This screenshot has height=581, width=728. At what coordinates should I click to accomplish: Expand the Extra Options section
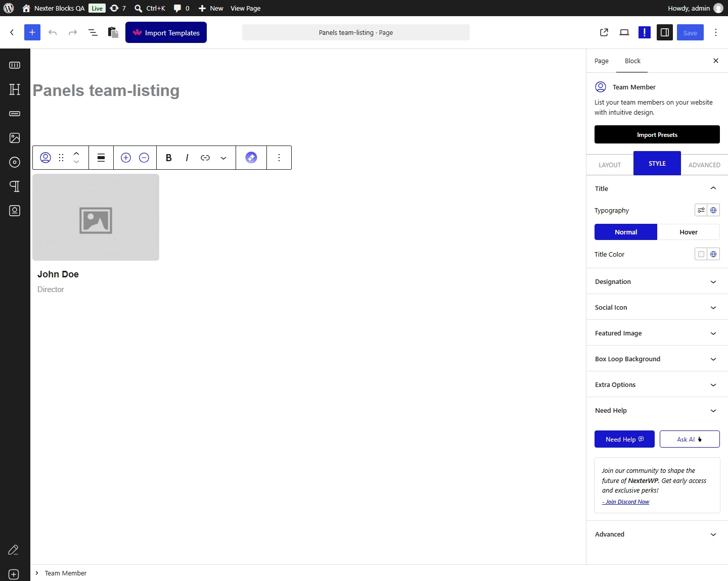pyautogui.click(x=657, y=384)
